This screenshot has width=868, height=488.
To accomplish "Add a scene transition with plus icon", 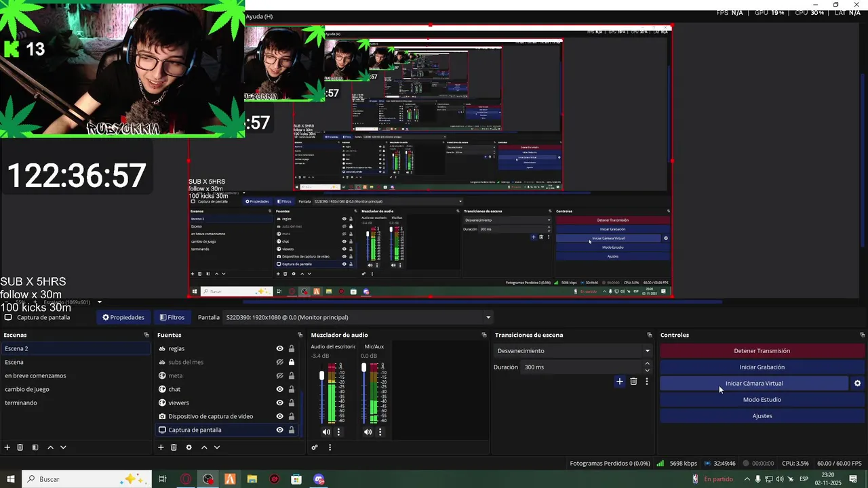I will (x=619, y=382).
